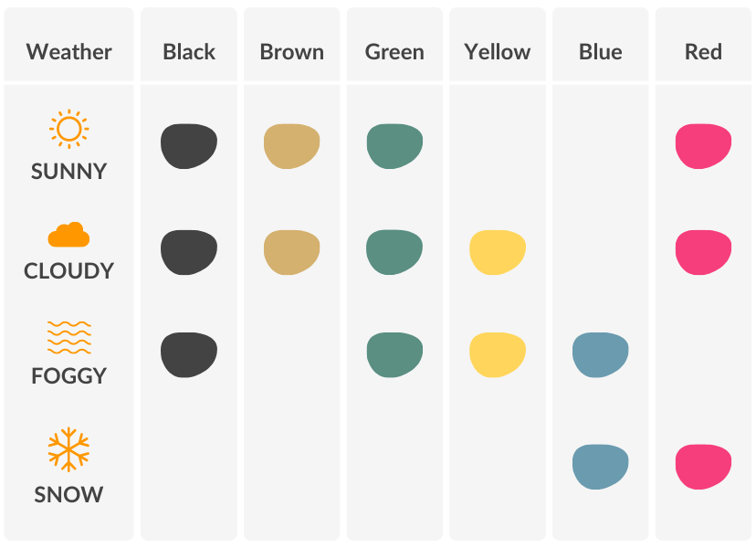Image resolution: width=756 pixels, height=548 pixels.
Task: Click the SNOW row label
Action: pyautogui.click(x=68, y=495)
